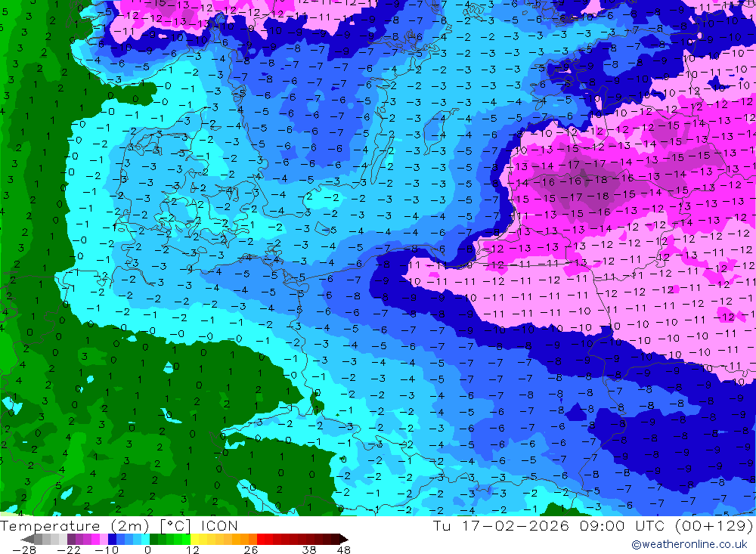Image resolution: width=756 pixels, height=554 pixels.
Task: Click the legend label '0'
Action: (147, 550)
